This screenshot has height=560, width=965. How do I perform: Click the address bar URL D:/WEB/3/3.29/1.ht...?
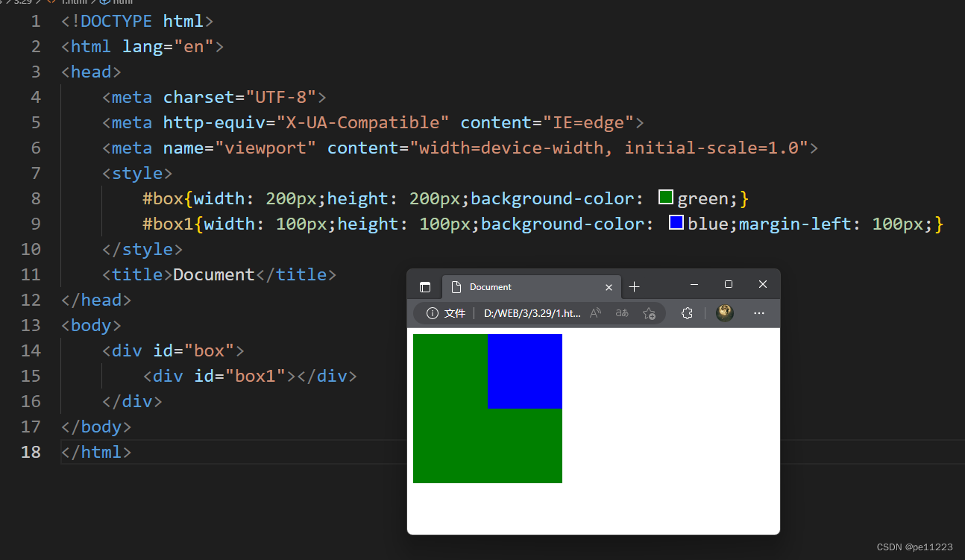point(532,313)
